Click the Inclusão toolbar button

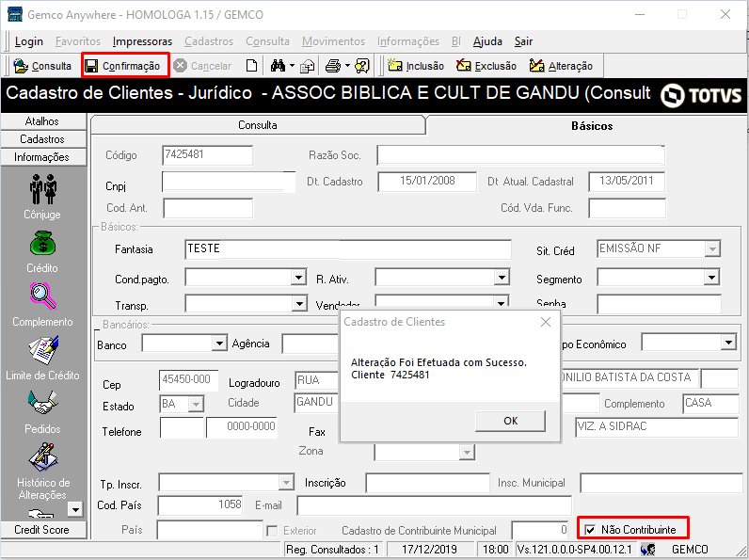pyautogui.click(x=416, y=66)
